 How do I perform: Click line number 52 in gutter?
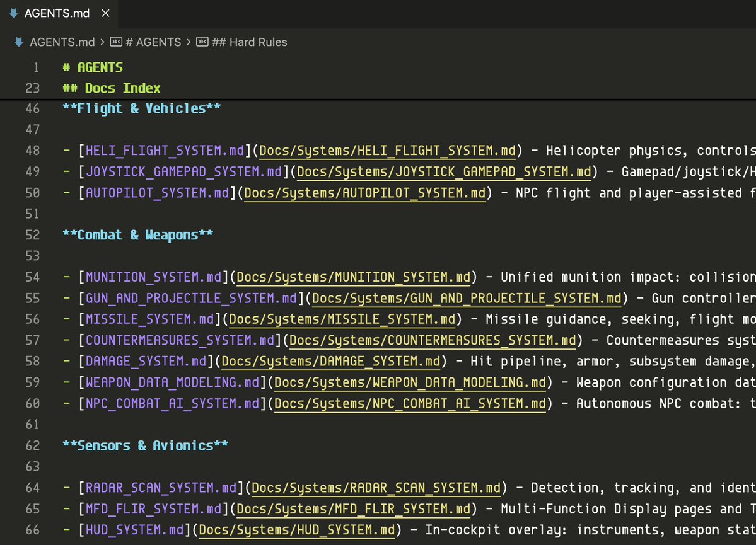coord(33,235)
